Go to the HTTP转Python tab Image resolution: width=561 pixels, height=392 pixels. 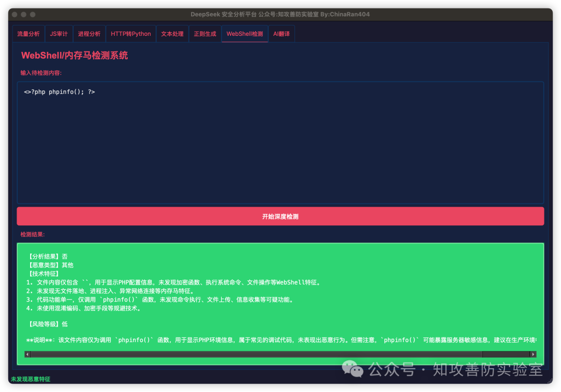pyautogui.click(x=131, y=34)
